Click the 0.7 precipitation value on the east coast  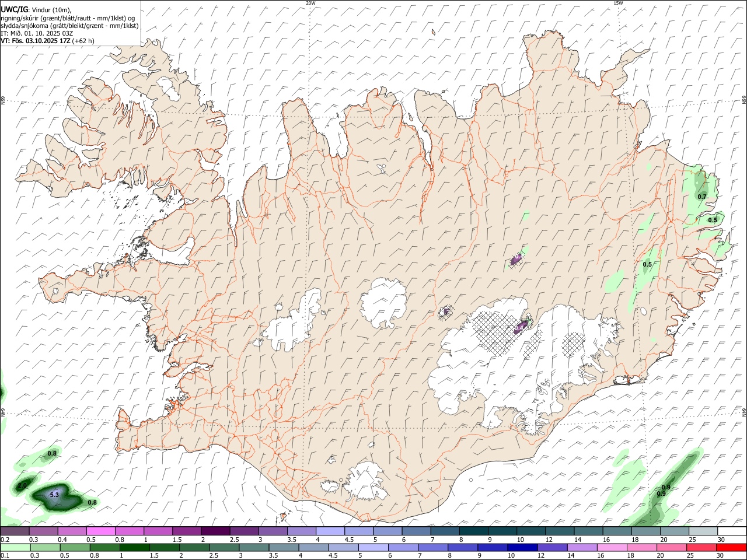click(x=702, y=197)
